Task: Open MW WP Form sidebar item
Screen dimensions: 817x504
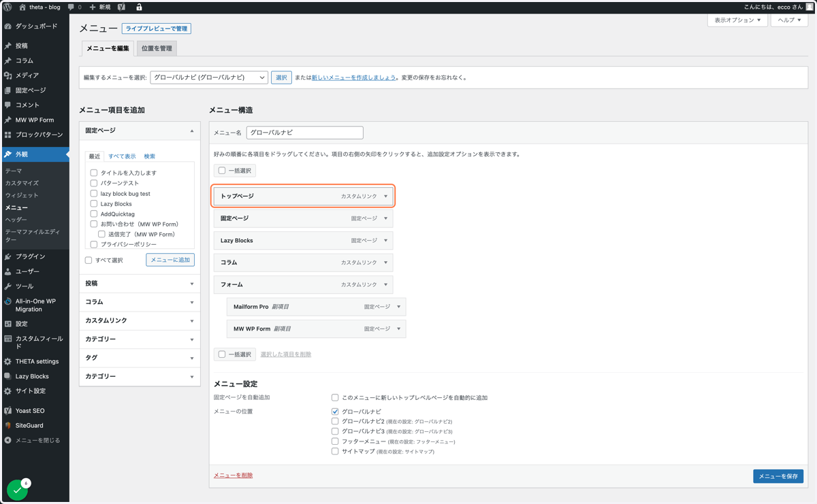Action: tap(35, 120)
